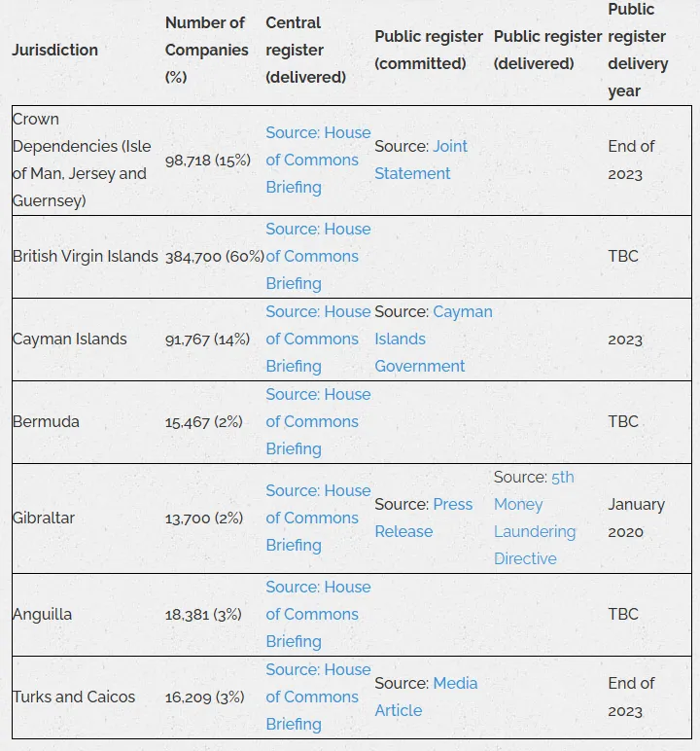Open the Media Article source link
The height and width of the screenshot is (751, 700).
[426, 697]
